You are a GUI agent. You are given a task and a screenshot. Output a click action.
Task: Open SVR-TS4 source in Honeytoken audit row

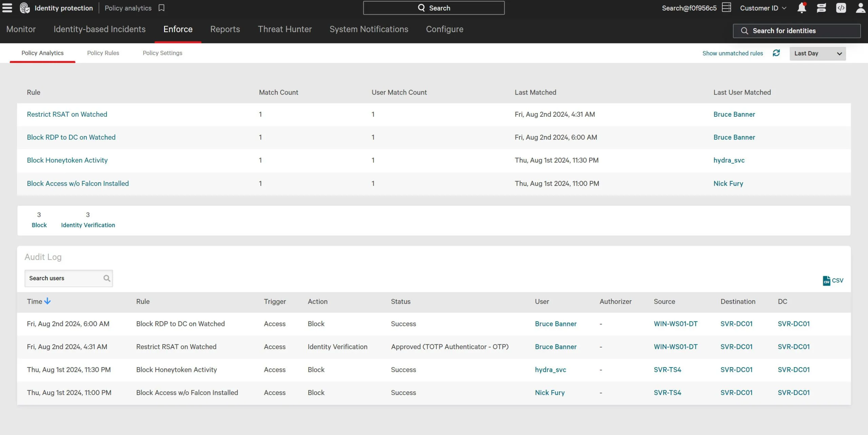tap(667, 370)
